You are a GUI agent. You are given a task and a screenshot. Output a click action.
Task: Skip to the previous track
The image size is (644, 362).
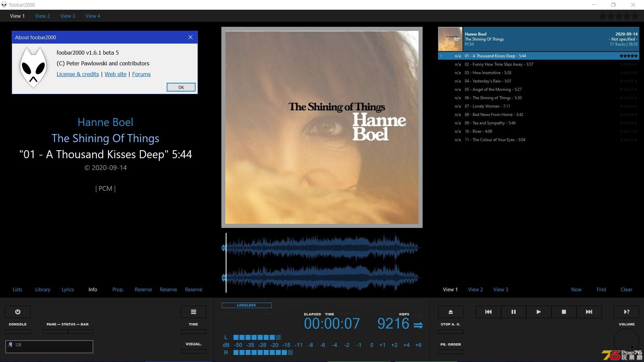click(488, 312)
